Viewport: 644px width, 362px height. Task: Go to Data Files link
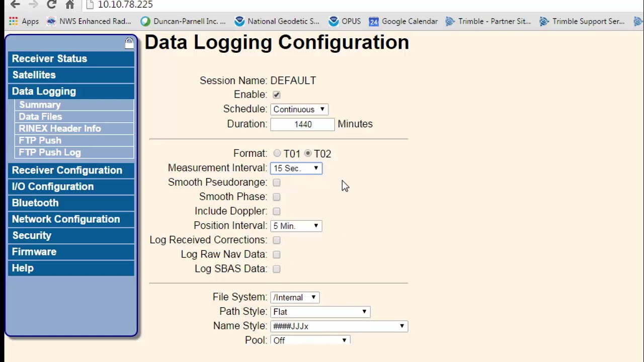click(x=75, y=117)
